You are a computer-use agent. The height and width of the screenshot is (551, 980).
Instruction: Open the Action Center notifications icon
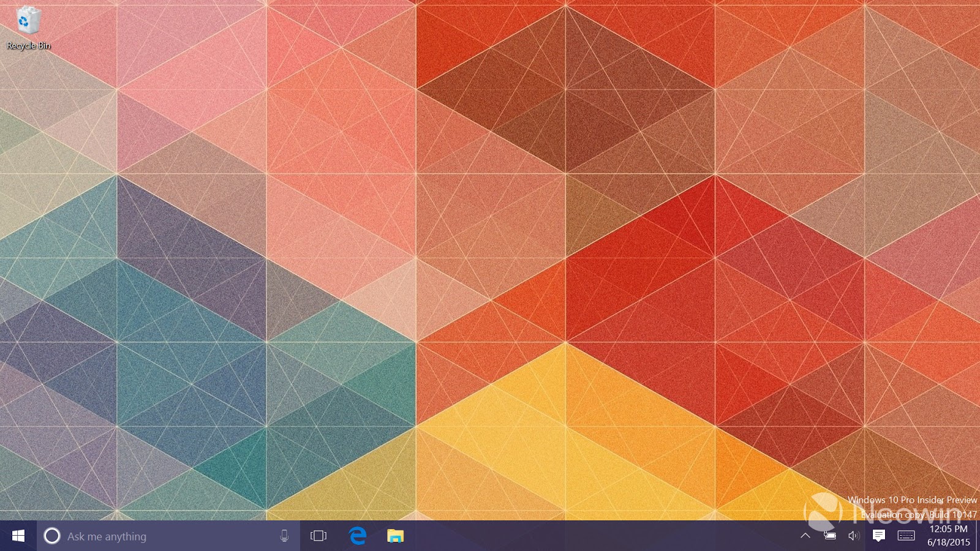[x=879, y=536]
